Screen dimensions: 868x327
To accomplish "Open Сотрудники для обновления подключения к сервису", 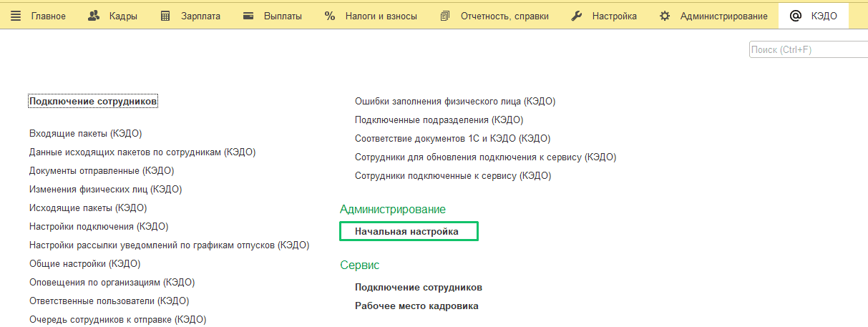I will pos(485,157).
